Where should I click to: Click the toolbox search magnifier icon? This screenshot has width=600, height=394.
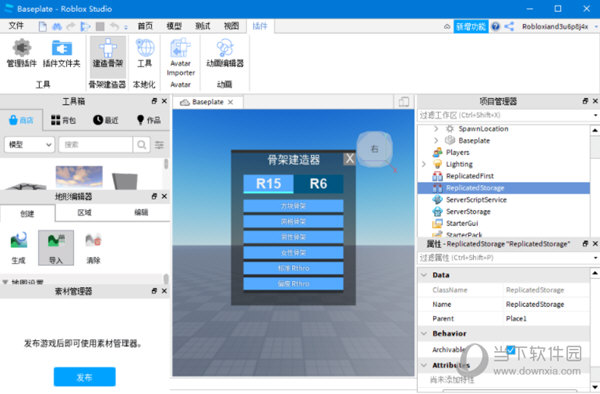[142, 145]
